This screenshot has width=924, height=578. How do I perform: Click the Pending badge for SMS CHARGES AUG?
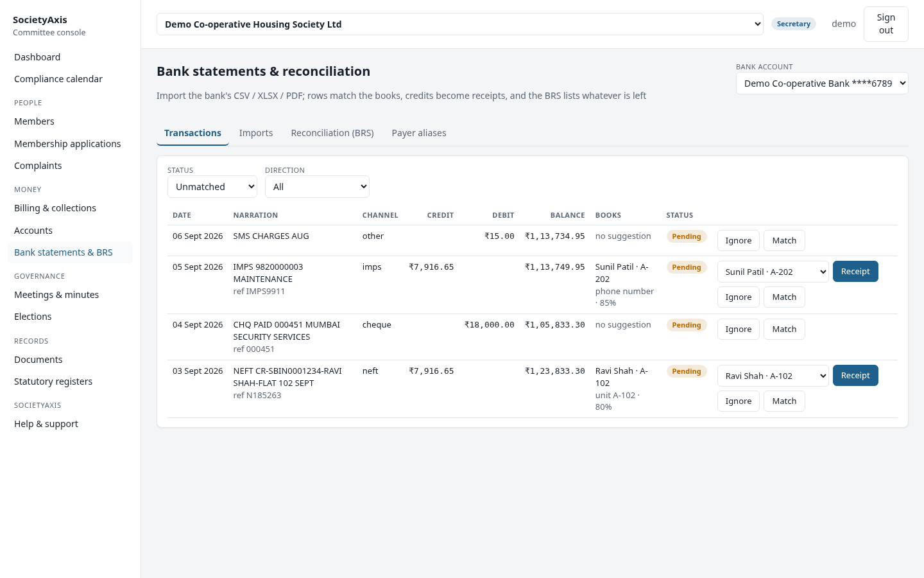pos(687,236)
